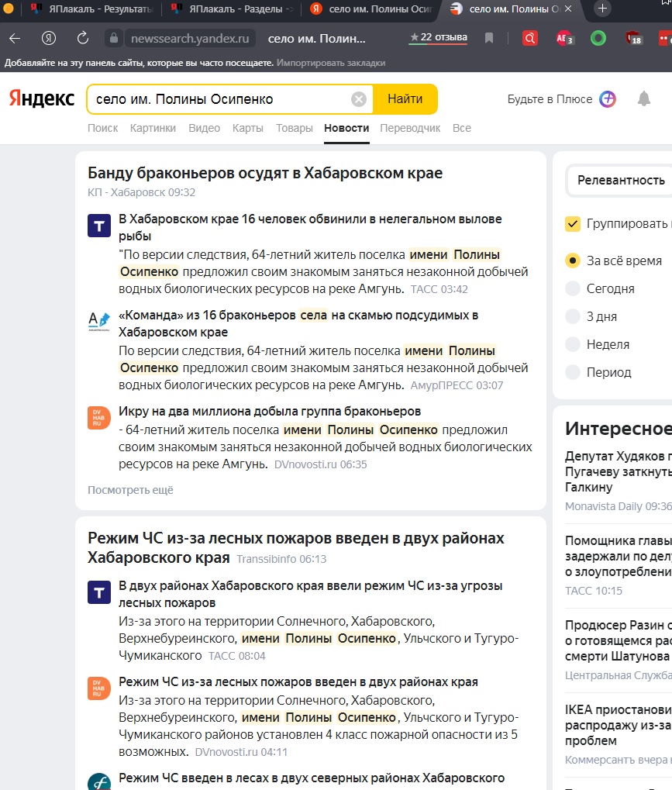Switch to ЯПлакалъ - Разделы browser tab

pyautogui.click(x=232, y=9)
